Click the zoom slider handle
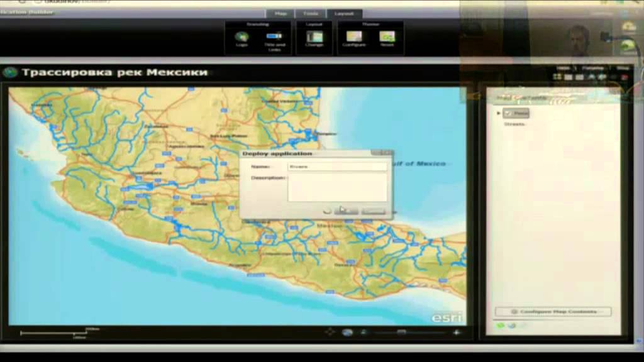The image size is (644, 362). tap(401, 332)
